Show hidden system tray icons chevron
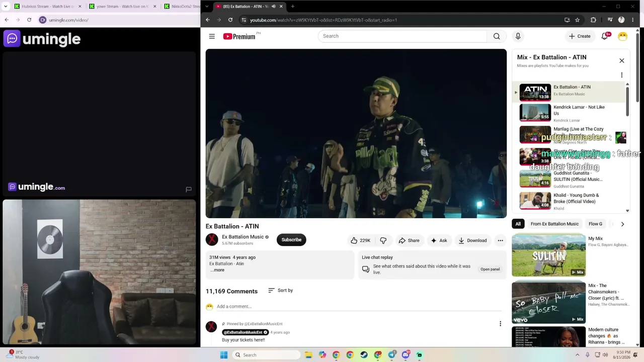This screenshot has width=644, height=362. [x=577, y=355]
